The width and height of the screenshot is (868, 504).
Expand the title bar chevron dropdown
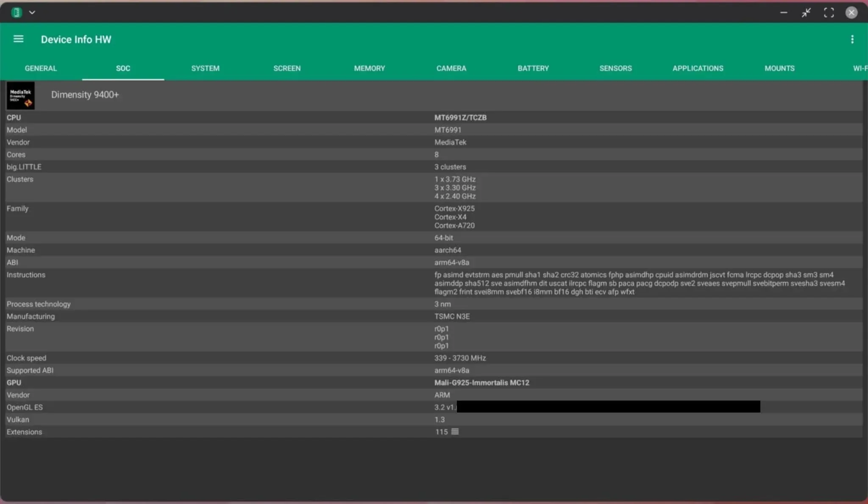(x=32, y=12)
